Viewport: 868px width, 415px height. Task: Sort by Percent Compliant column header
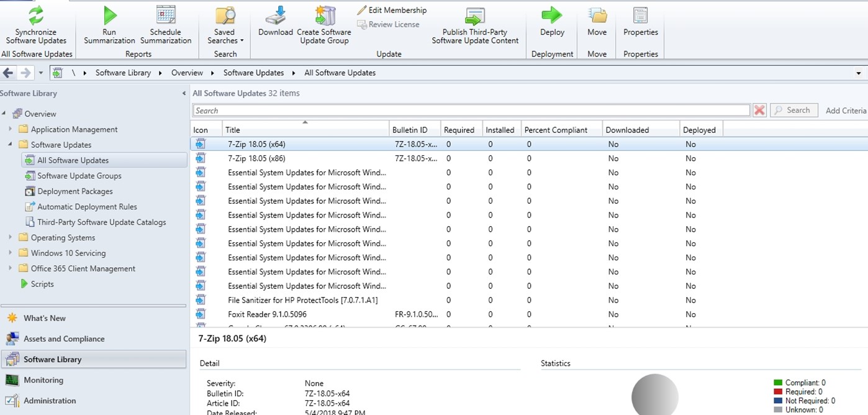(562, 130)
